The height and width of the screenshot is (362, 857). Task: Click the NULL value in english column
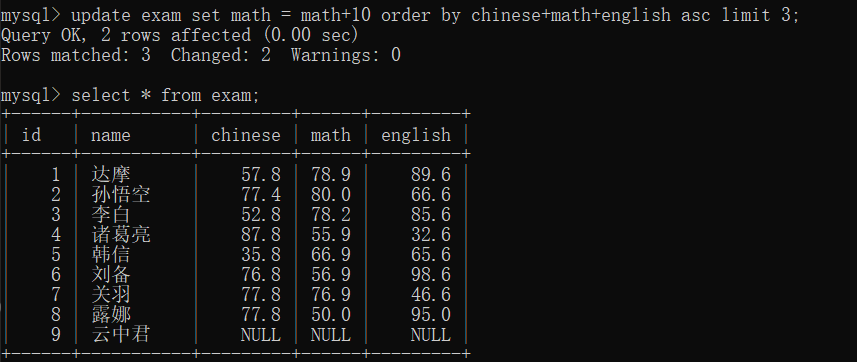[431, 335]
